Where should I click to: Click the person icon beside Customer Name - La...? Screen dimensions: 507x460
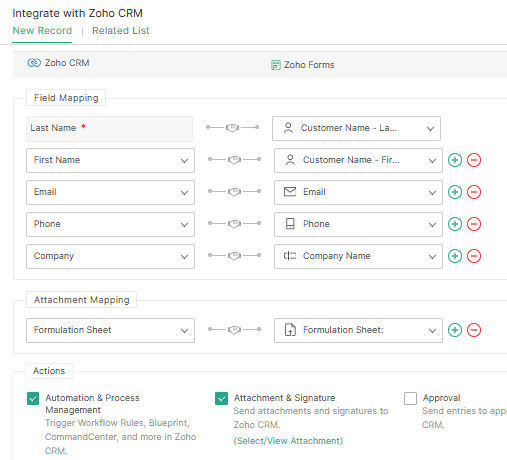coord(288,128)
